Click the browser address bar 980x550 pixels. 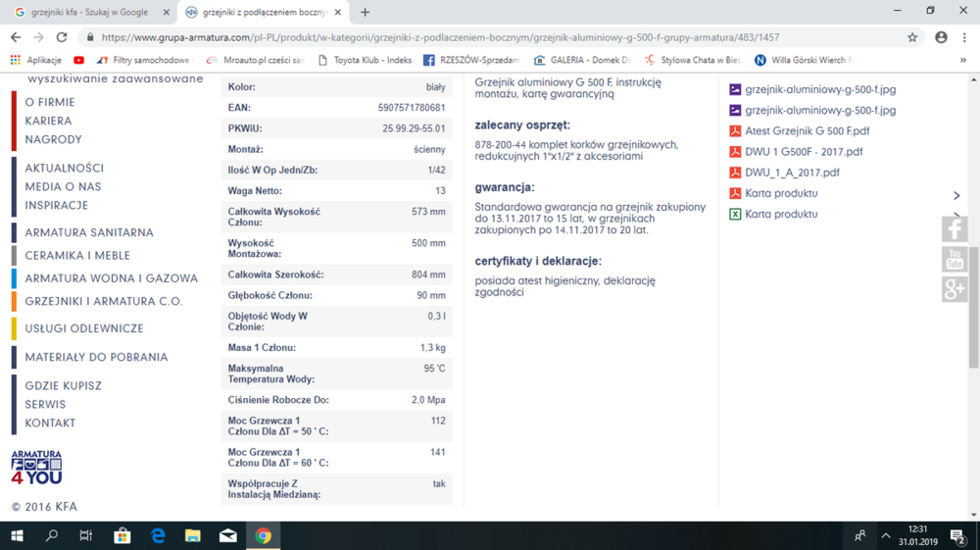(490, 37)
